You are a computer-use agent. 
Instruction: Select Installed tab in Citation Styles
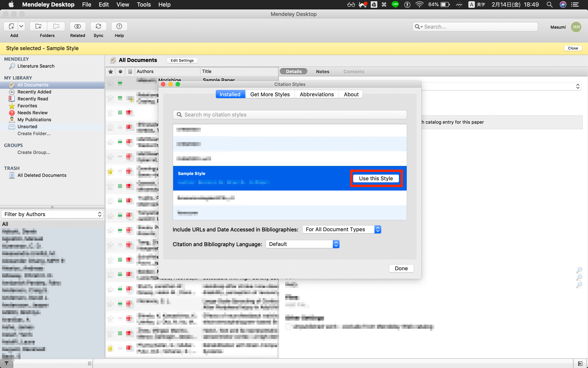point(230,94)
